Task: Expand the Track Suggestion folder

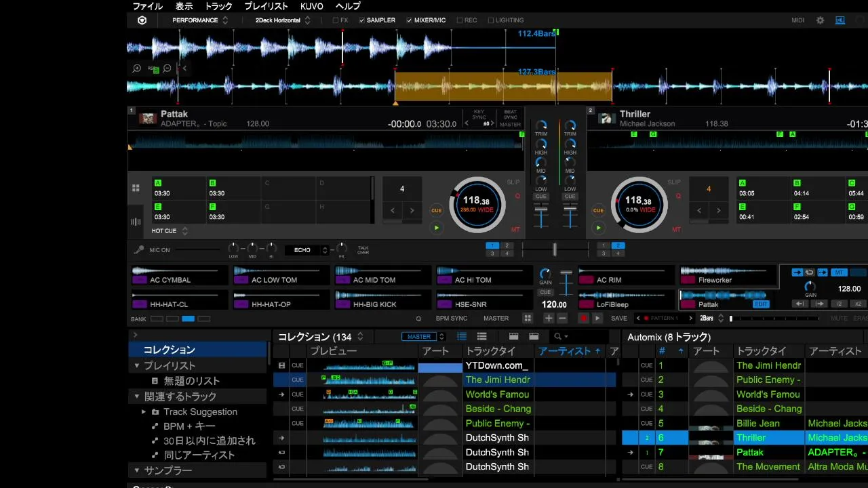Action: [144, 411]
